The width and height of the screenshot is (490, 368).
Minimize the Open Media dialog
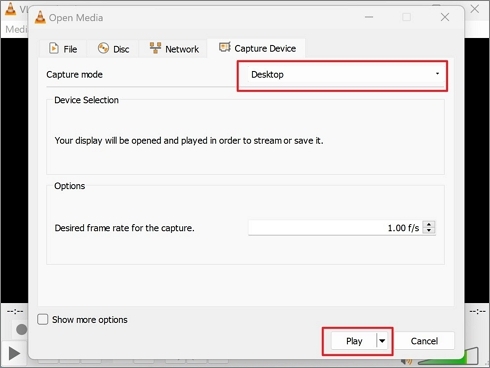[x=369, y=17]
